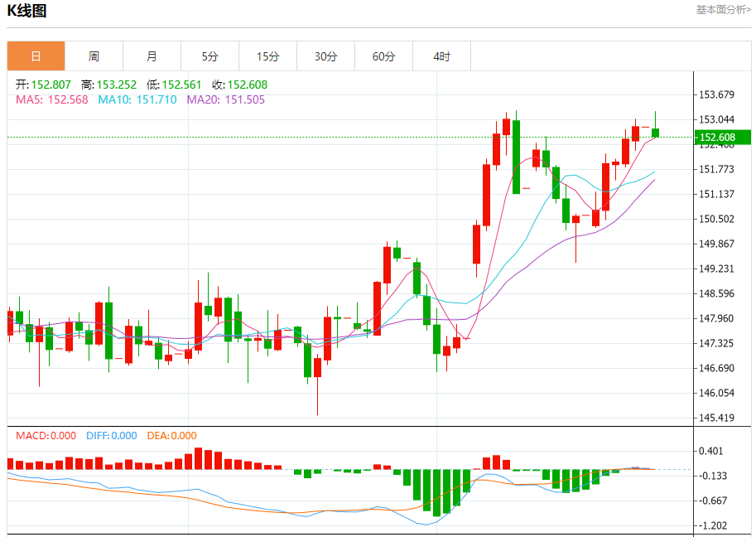Click the close price 152.608 in header
Viewport: 756px width, 537px height.
coord(248,85)
